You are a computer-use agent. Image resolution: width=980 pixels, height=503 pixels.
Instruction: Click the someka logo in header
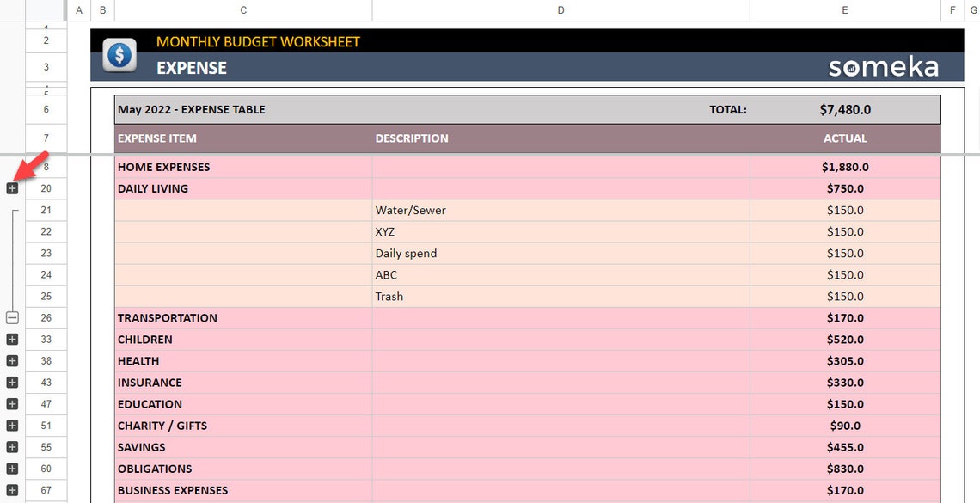click(883, 67)
